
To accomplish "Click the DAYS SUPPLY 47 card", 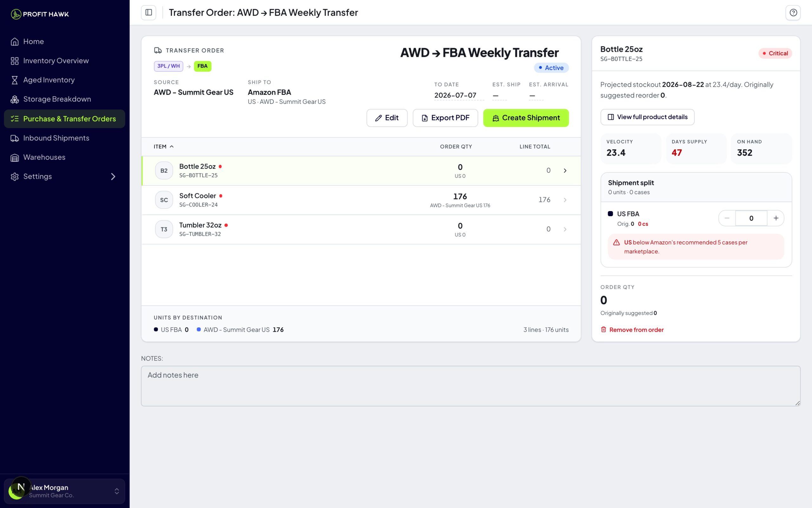I will [696, 149].
